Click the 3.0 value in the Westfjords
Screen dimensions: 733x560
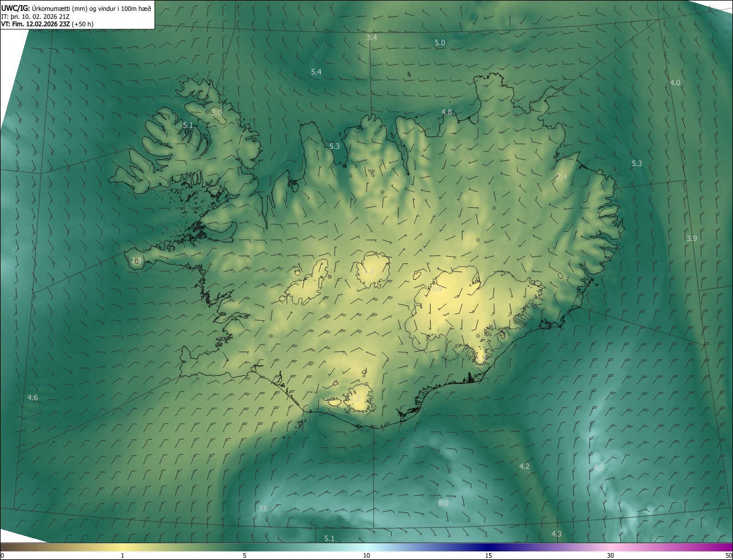[x=216, y=112]
